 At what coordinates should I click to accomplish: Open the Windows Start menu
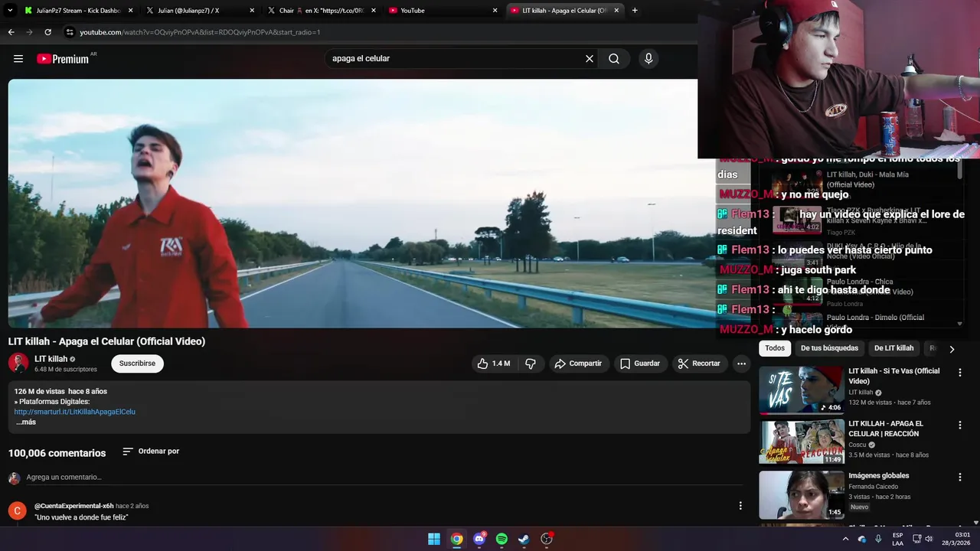434,539
